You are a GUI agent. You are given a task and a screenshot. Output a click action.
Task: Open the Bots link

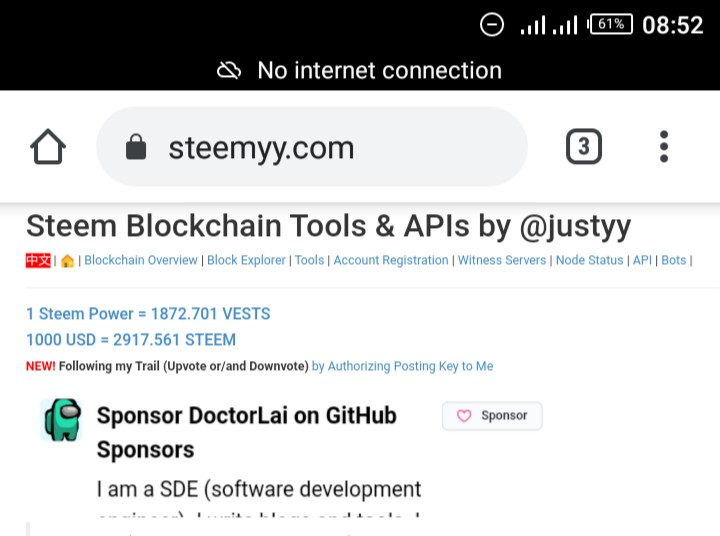tap(674, 260)
